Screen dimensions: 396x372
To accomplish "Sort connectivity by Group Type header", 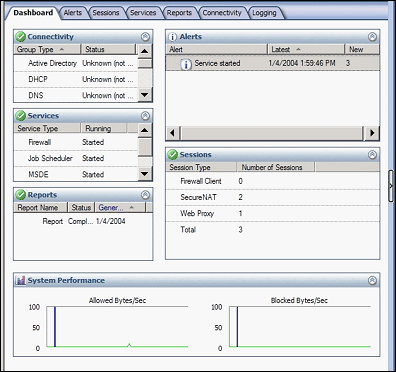I will [47, 49].
